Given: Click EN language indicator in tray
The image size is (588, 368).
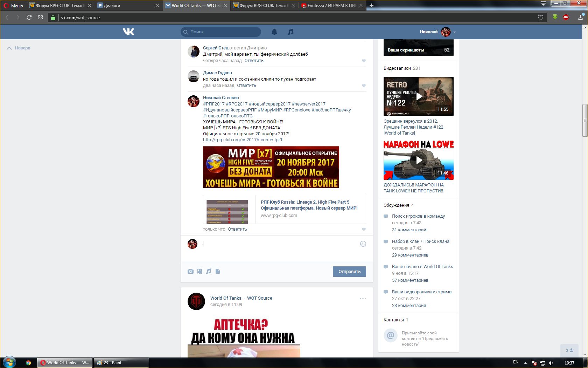Looking at the screenshot, I should tap(516, 362).
